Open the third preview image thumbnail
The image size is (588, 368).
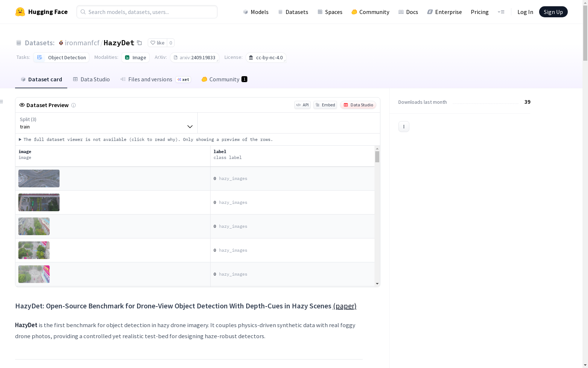point(34,226)
